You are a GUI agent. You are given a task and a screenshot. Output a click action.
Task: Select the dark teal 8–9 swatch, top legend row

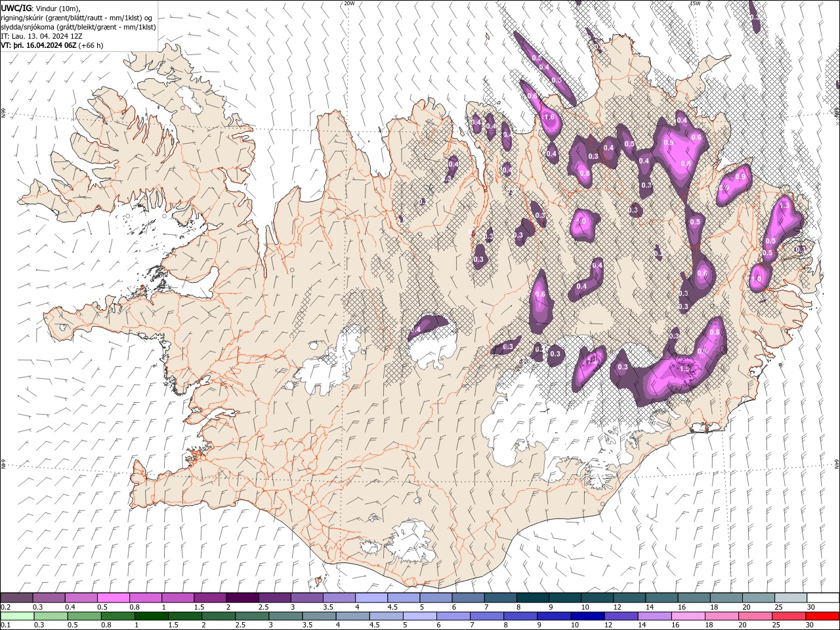coord(532,598)
